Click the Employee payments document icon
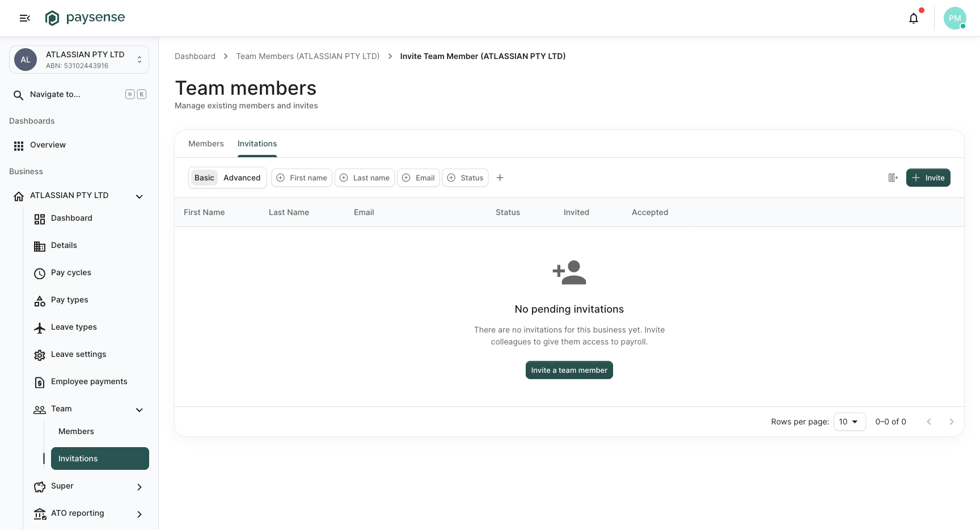This screenshot has width=980, height=530. point(40,382)
